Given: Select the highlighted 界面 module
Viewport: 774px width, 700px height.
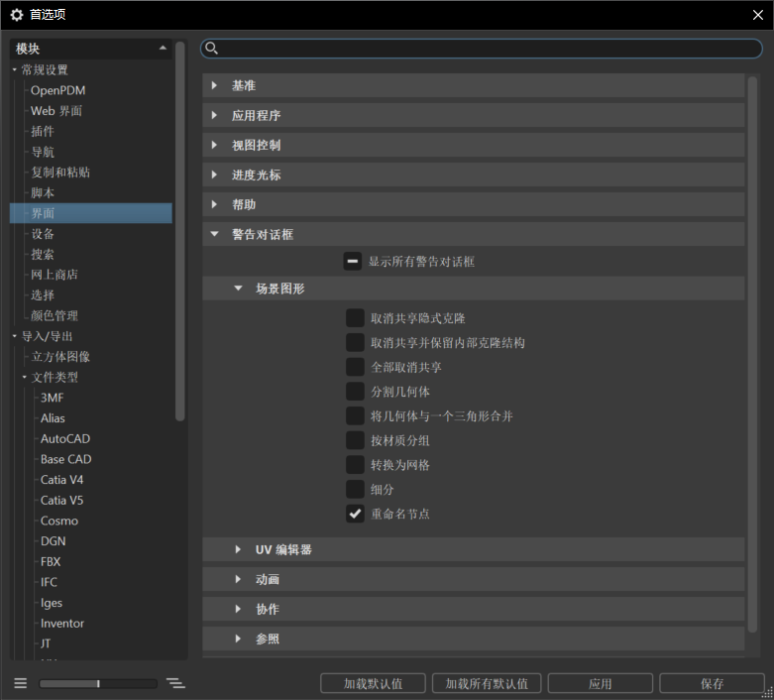Looking at the screenshot, I should coord(91,213).
